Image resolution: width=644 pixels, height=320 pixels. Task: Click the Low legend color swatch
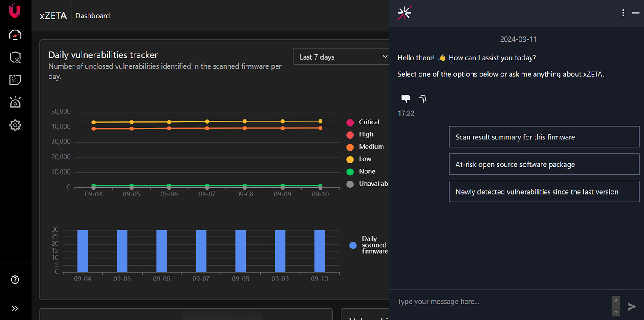pyautogui.click(x=350, y=160)
